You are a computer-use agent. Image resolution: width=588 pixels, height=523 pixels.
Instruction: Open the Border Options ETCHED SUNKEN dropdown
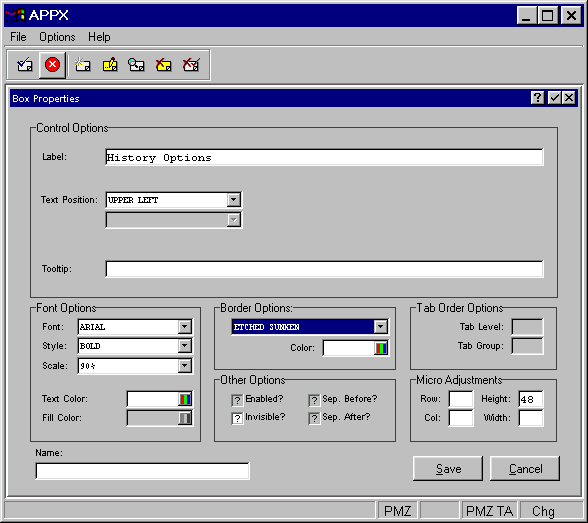click(380, 327)
